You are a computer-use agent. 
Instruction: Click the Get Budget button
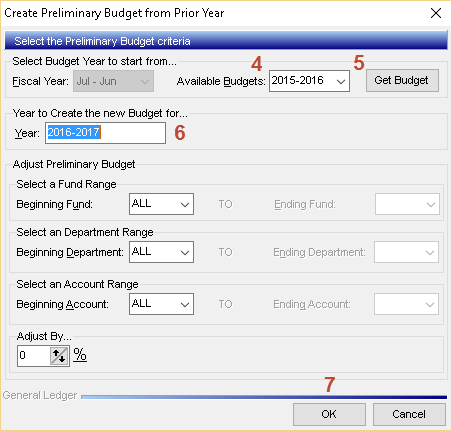point(402,80)
